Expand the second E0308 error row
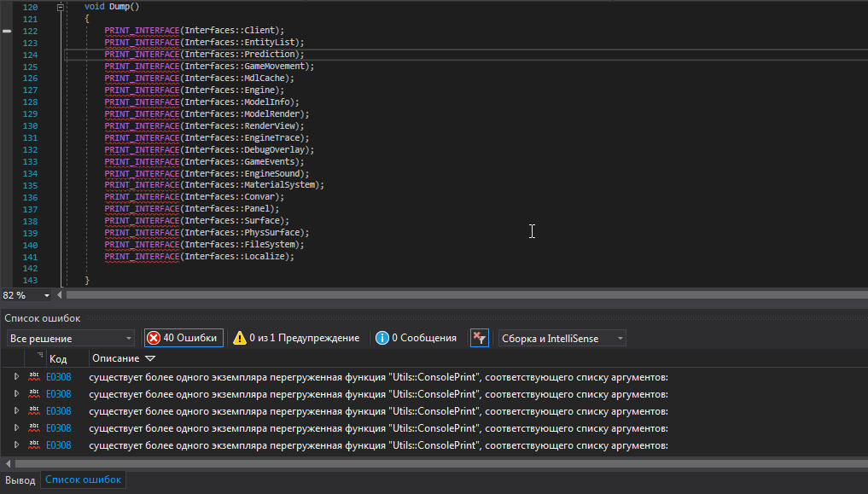Viewport: 868px width, 494px height. click(x=16, y=393)
